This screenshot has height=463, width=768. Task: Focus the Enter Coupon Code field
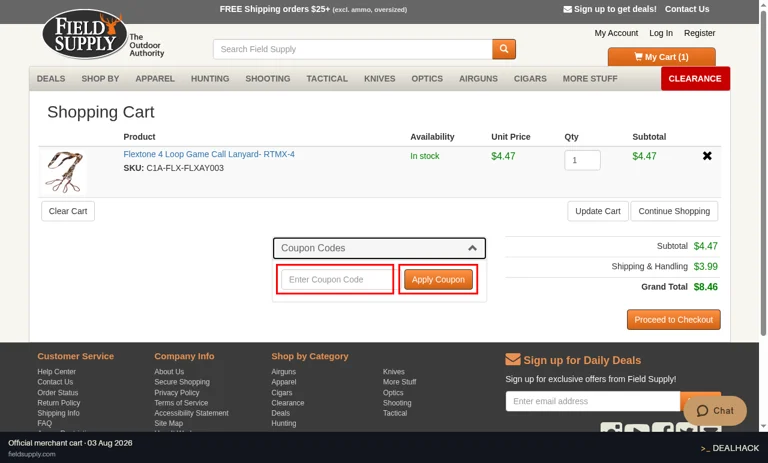click(x=337, y=279)
